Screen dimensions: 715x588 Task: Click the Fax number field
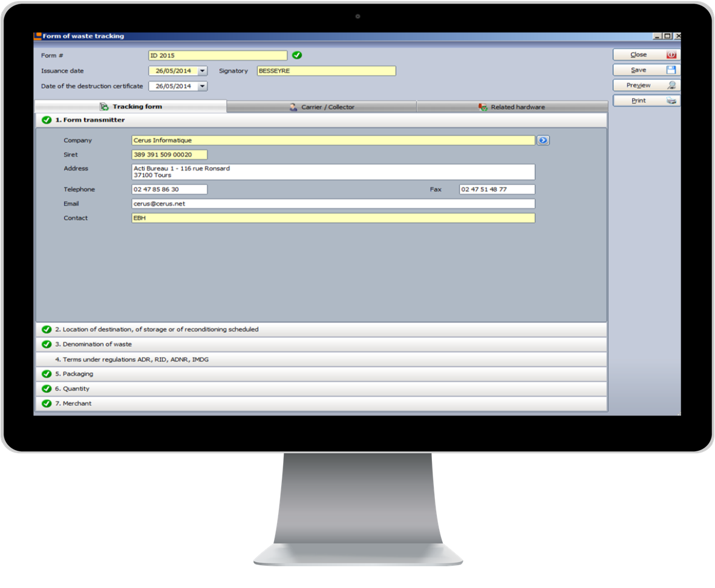tap(497, 189)
